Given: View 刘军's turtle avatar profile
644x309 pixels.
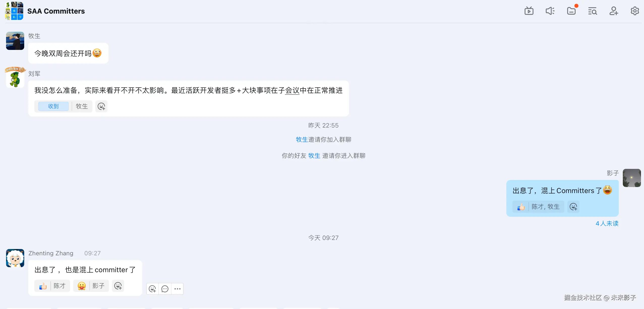Looking at the screenshot, I should click(x=15, y=78).
